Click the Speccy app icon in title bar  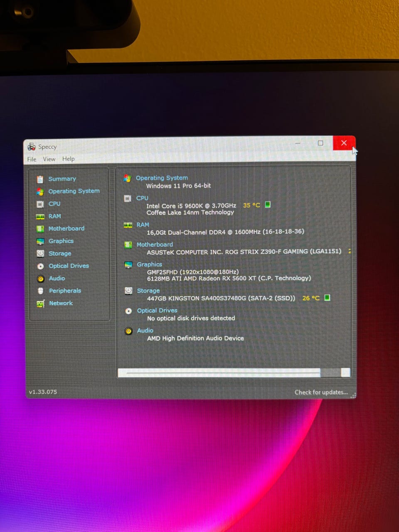(x=32, y=147)
